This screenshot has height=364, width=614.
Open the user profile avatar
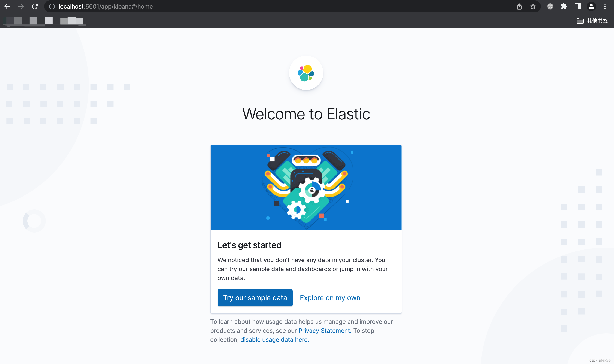pyautogui.click(x=592, y=7)
